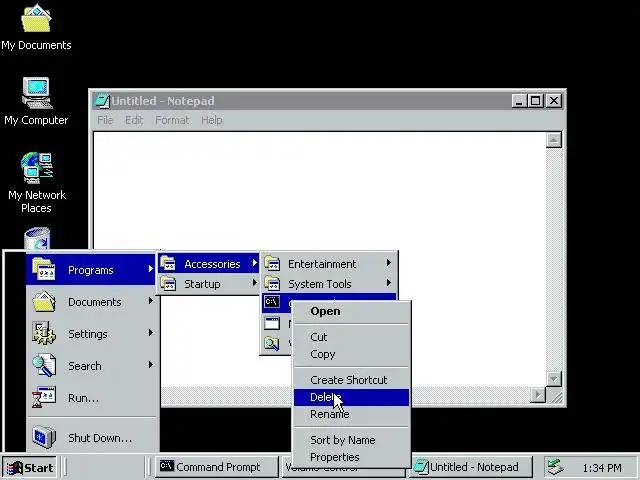Click the Windows logo on Start button
The width and height of the screenshot is (640, 480).
pyautogui.click(x=14, y=468)
